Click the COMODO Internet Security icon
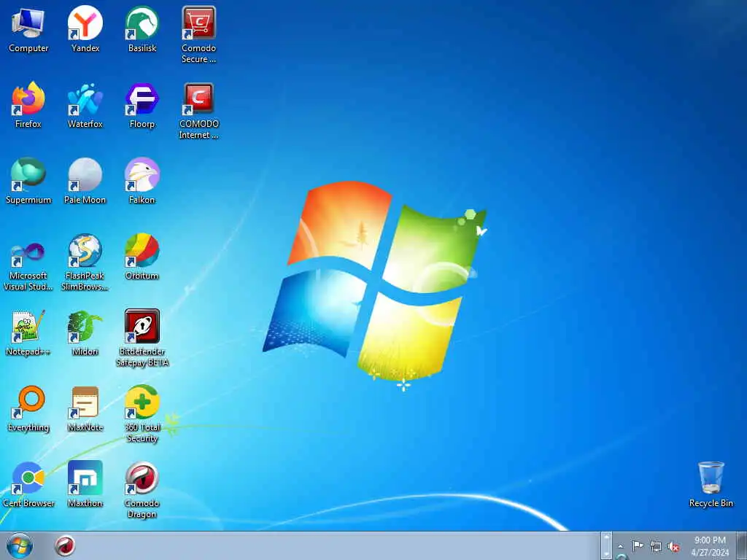 pos(198,111)
